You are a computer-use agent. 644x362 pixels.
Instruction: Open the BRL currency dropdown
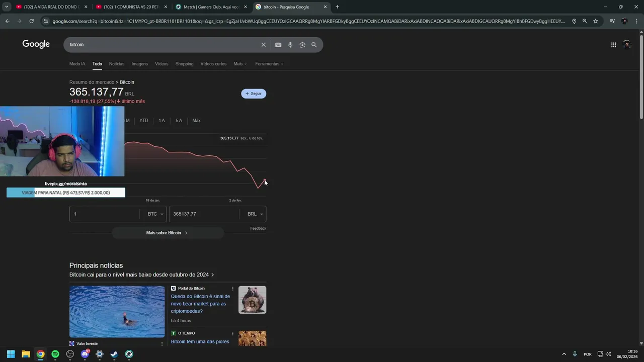(255, 214)
